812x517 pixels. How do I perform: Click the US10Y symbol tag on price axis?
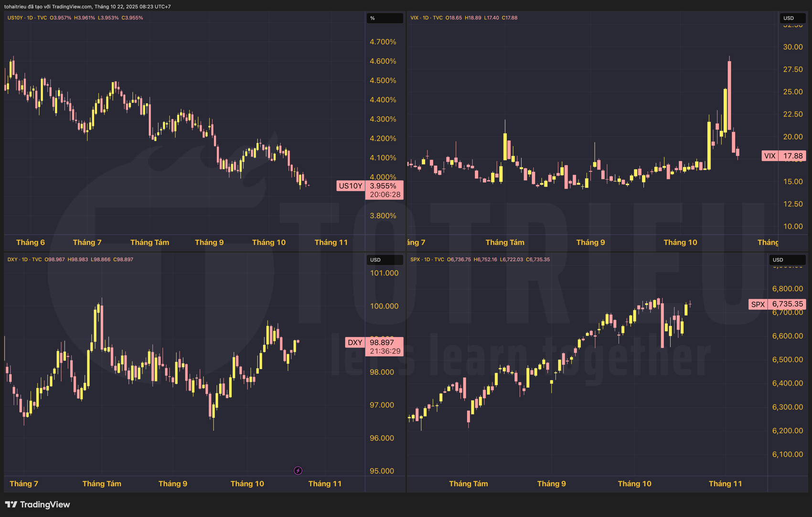coord(350,186)
